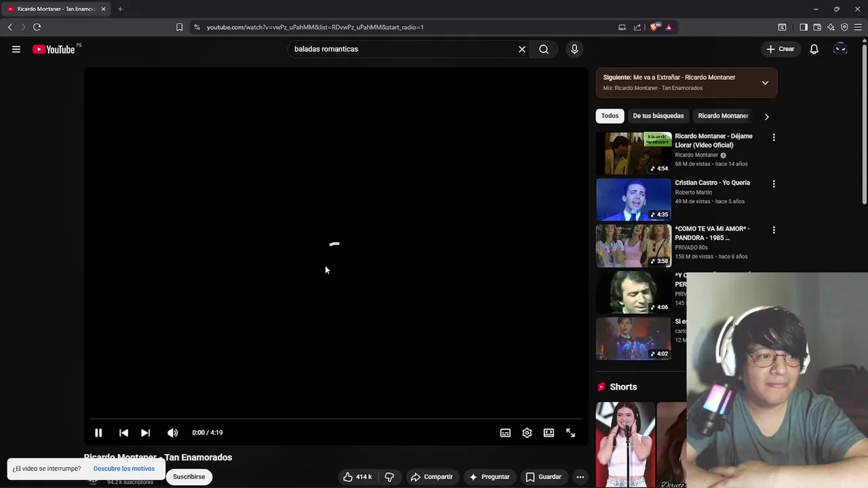Screen dimensions: 868x488
Task: Share the video via Compartir
Action: coord(431,476)
